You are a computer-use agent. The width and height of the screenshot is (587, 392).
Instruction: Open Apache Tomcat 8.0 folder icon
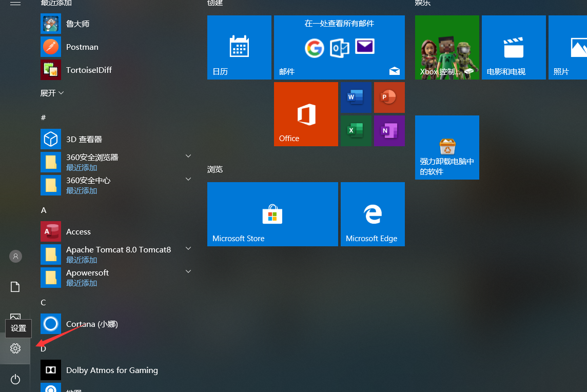(x=50, y=254)
